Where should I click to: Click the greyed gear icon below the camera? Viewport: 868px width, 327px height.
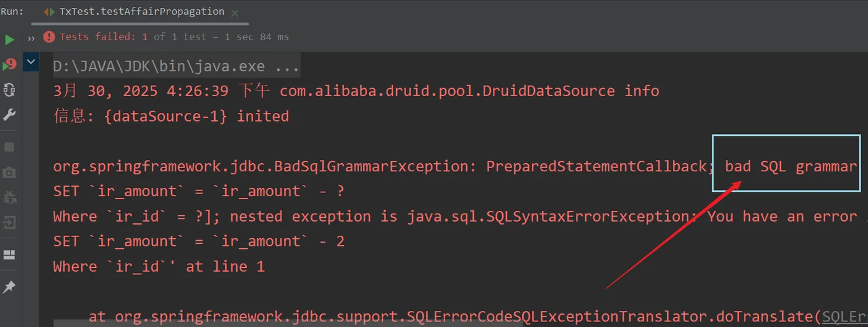tap(9, 197)
